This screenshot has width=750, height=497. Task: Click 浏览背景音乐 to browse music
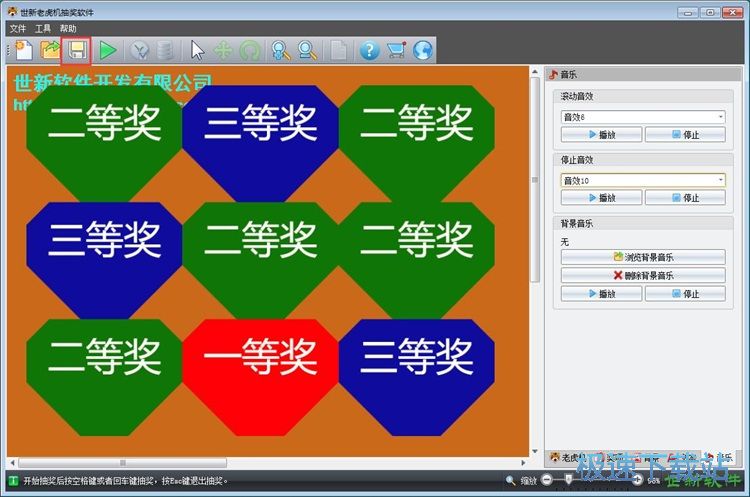pyautogui.click(x=643, y=257)
